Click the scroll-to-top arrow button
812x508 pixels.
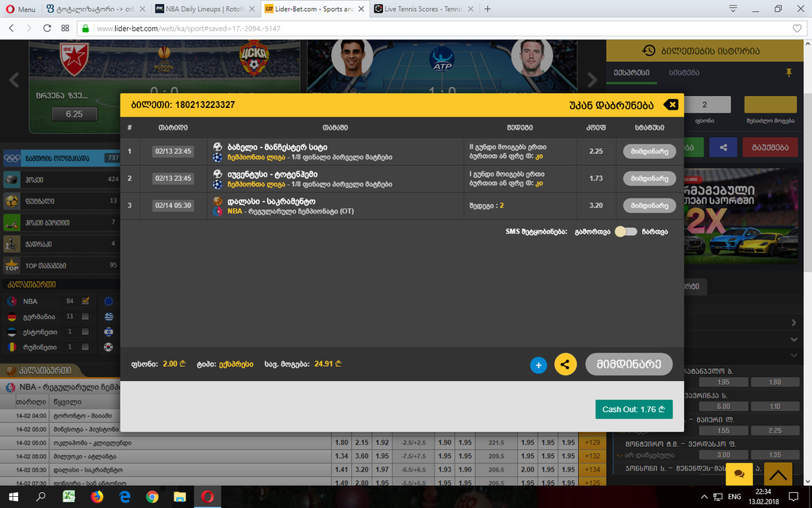click(x=778, y=474)
